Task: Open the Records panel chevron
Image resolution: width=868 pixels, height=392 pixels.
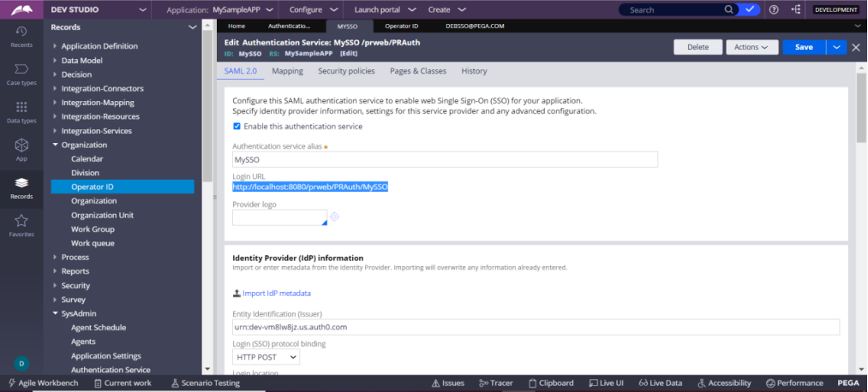Action: pyautogui.click(x=192, y=27)
